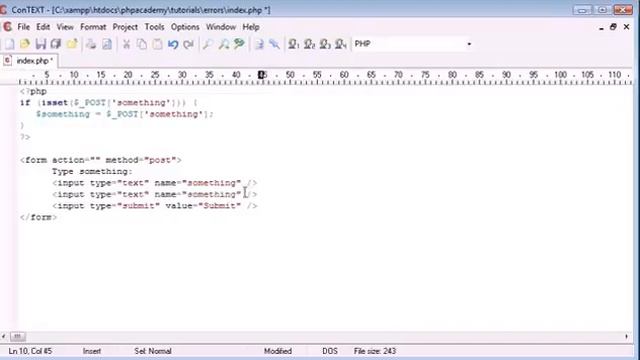
Task: Run user command 4
Action: click(341, 44)
